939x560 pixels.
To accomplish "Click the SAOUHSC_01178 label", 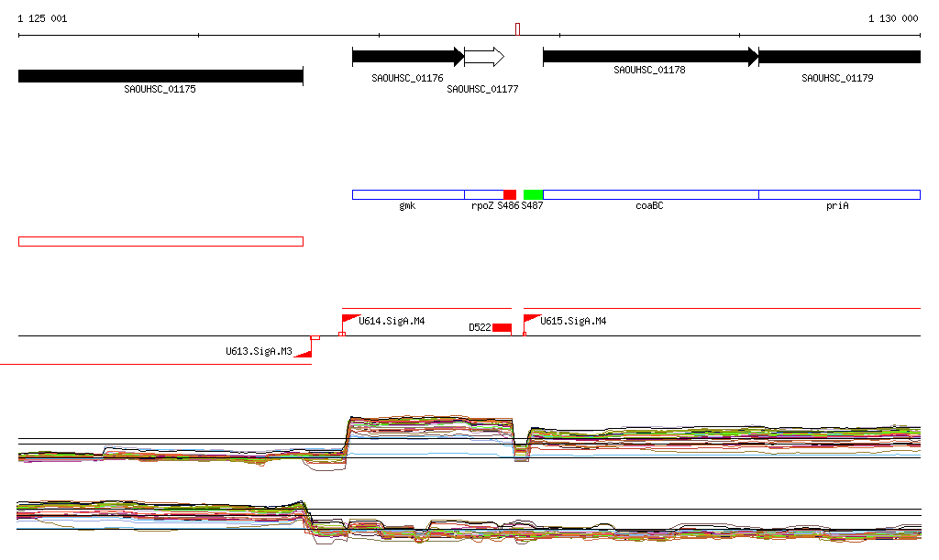I will pos(649,70).
